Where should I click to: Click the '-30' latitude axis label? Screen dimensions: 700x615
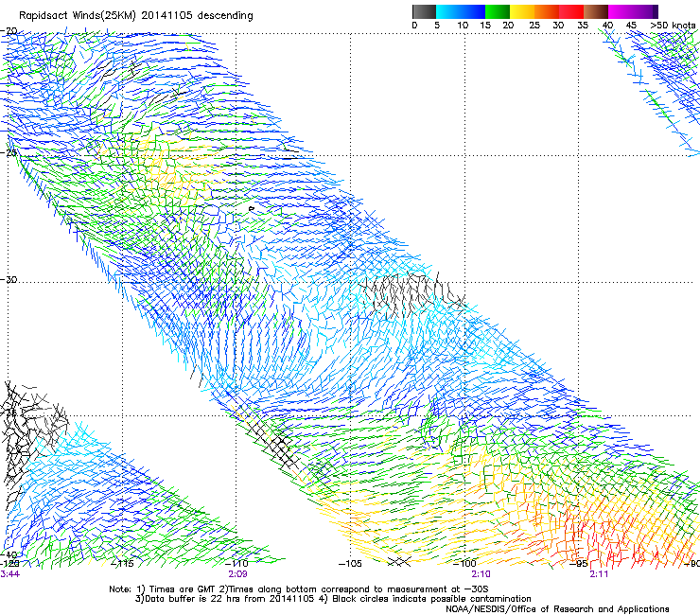9,279
